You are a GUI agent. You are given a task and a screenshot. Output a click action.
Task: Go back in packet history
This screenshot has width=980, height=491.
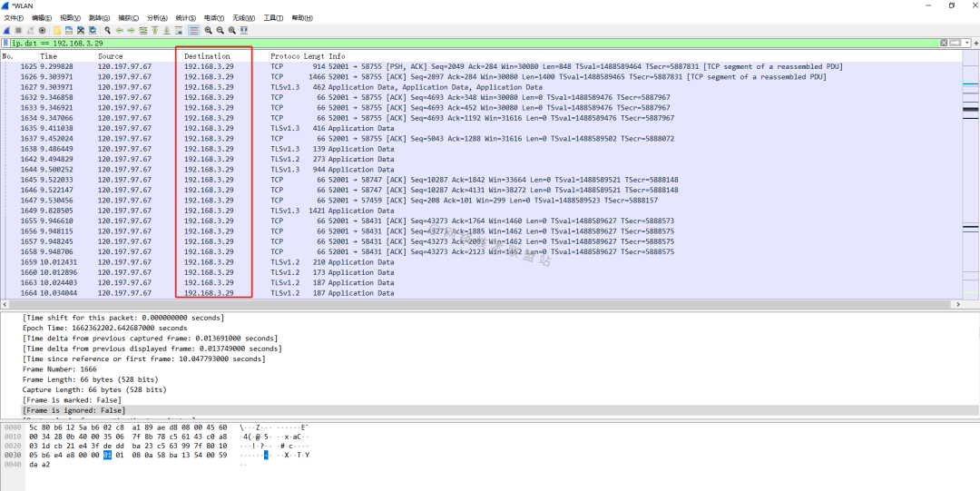(120, 30)
